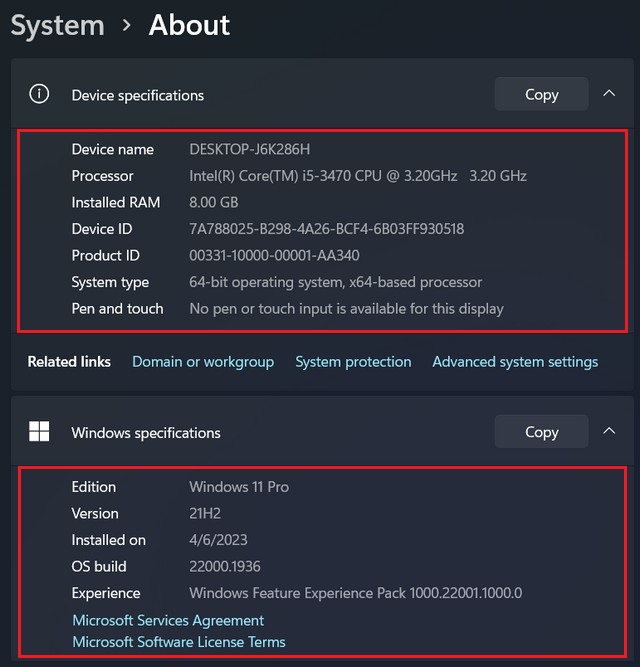Click the Pen and touch label
This screenshot has height=667, width=640.
tap(117, 308)
